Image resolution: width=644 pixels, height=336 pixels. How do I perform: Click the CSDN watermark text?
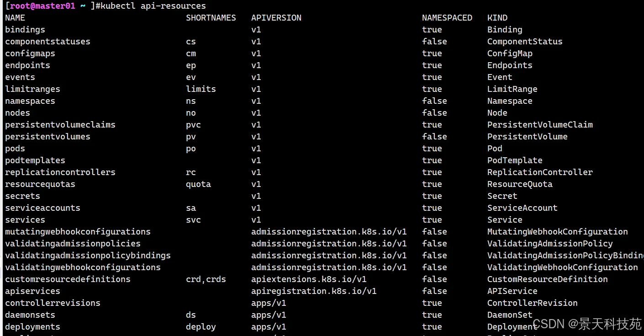(587, 324)
